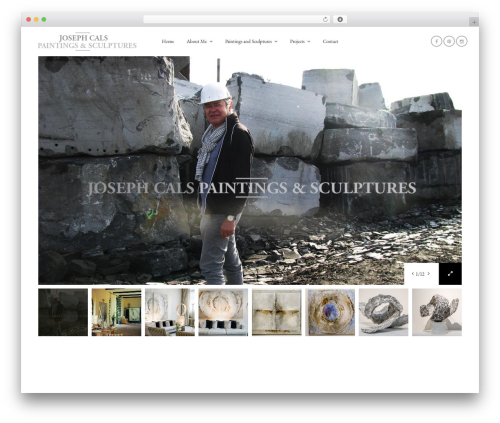The height and width of the screenshot is (423, 500).
Task: Go to next slide arrow
Action: click(x=429, y=274)
